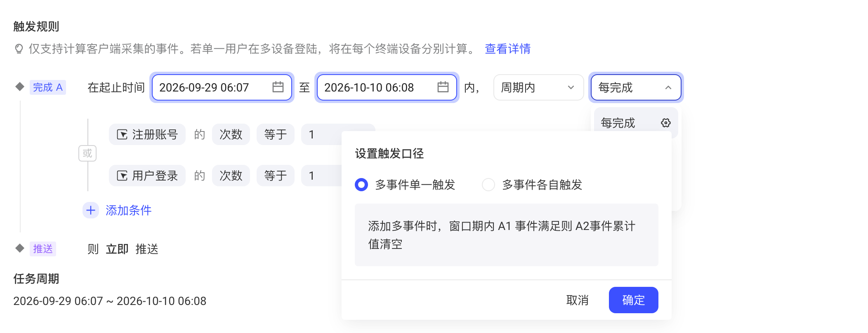This screenshot has height=333, width=868.
Task: Click the event icon in 用户登录 chip
Action: pyautogui.click(x=122, y=176)
